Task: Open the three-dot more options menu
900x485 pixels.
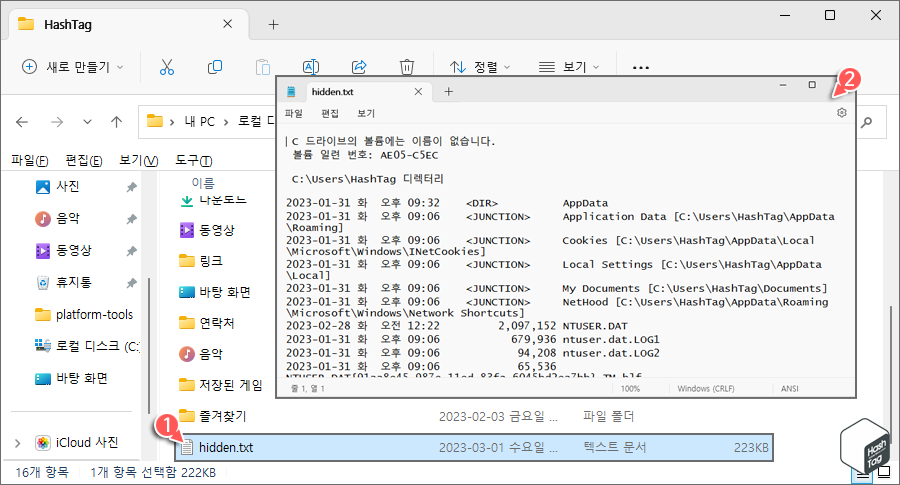Action: [641, 68]
